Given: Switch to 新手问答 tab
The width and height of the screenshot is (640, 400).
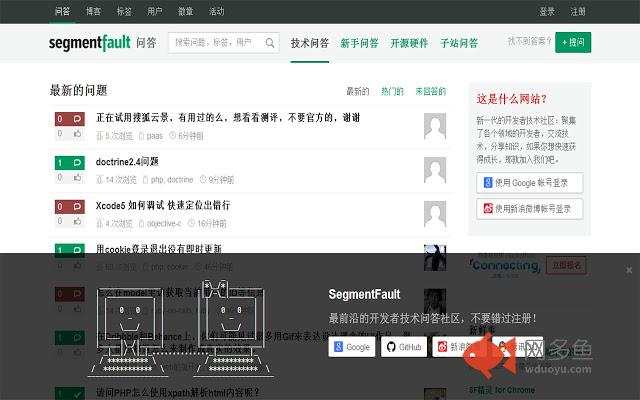Looking at the screenshot, I should (360, 43).
